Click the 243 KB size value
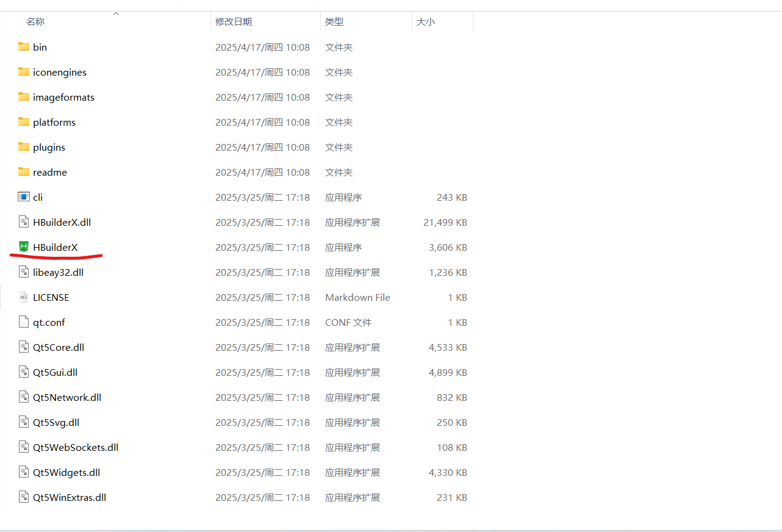The height and width of the screenshot is (532, 782). 452,197
